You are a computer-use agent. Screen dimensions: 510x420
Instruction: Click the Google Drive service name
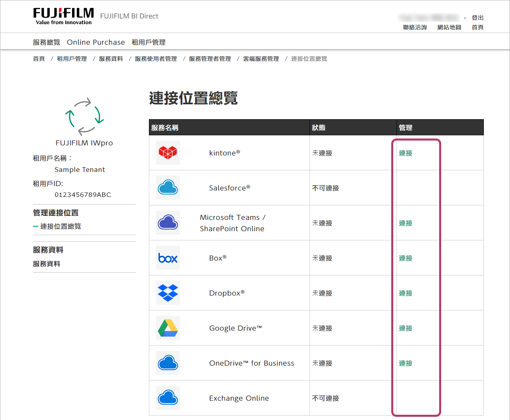click(x=235, y=328)
